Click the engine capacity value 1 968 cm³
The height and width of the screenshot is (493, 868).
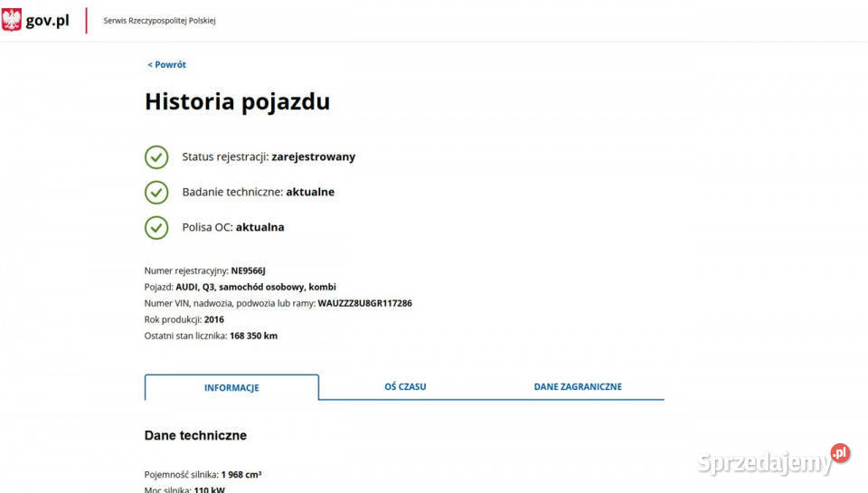click(x=241, y=475)
